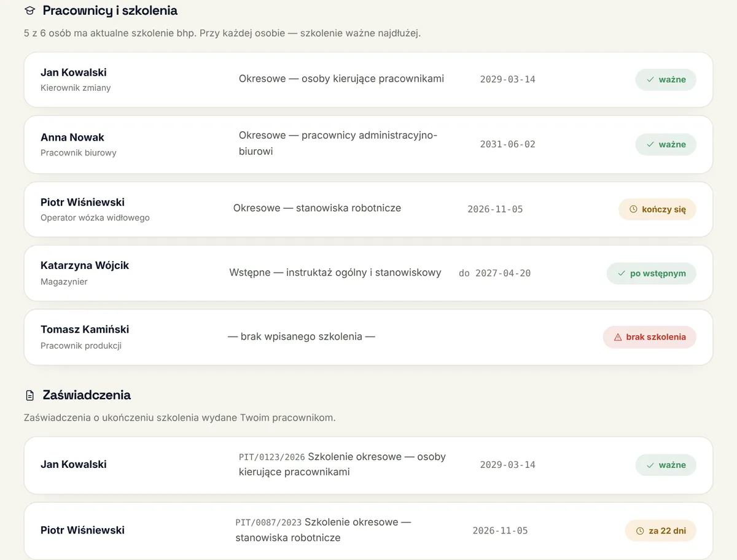Select Jan Kowalski above Kierownik zmiany

(x=74, y=72)
